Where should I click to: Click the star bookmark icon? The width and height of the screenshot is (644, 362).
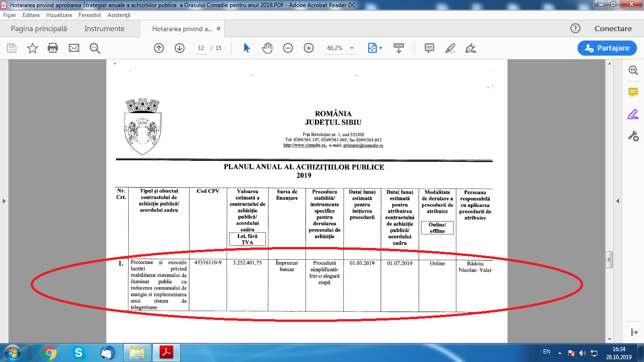pos(32,48)
